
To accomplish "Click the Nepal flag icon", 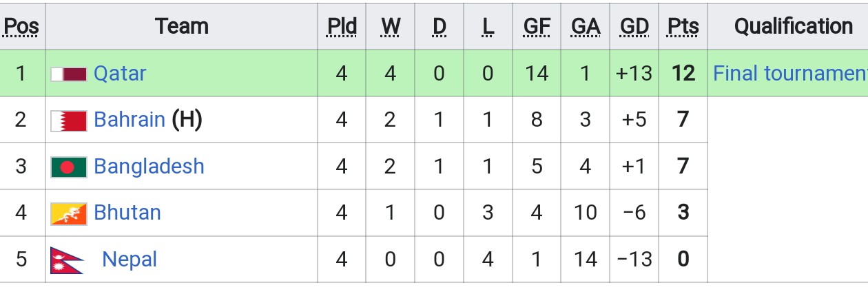I will [x=67, y=260].
